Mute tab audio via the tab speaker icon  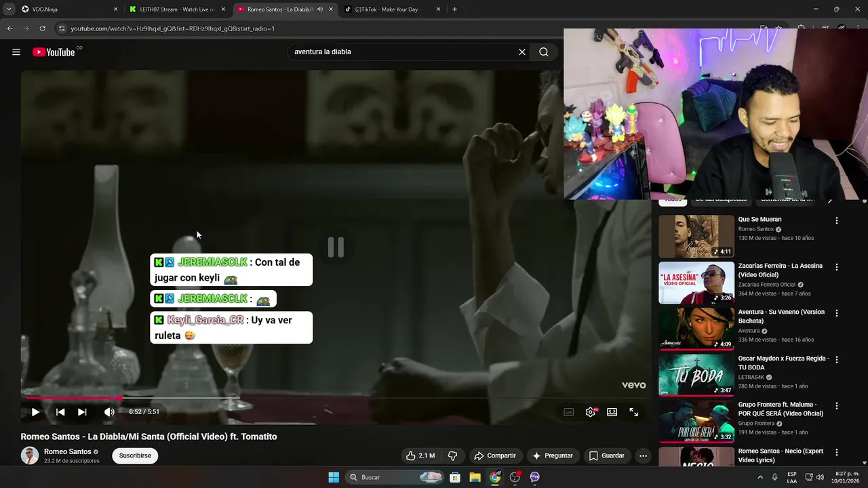coord(320,9)
